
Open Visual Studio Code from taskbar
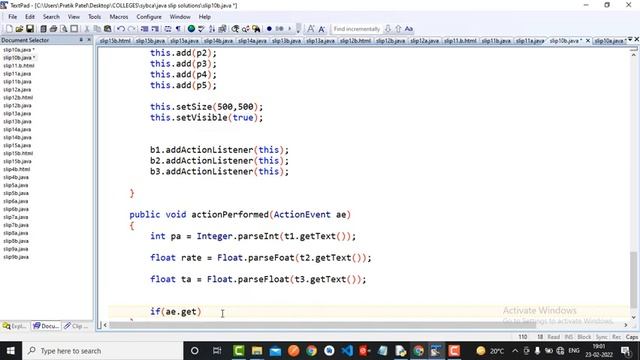(x=347, y=351)
